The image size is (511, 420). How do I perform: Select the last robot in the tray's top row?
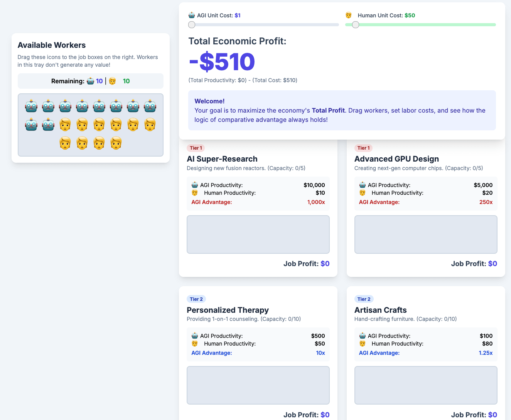click(x=150, y=106)
